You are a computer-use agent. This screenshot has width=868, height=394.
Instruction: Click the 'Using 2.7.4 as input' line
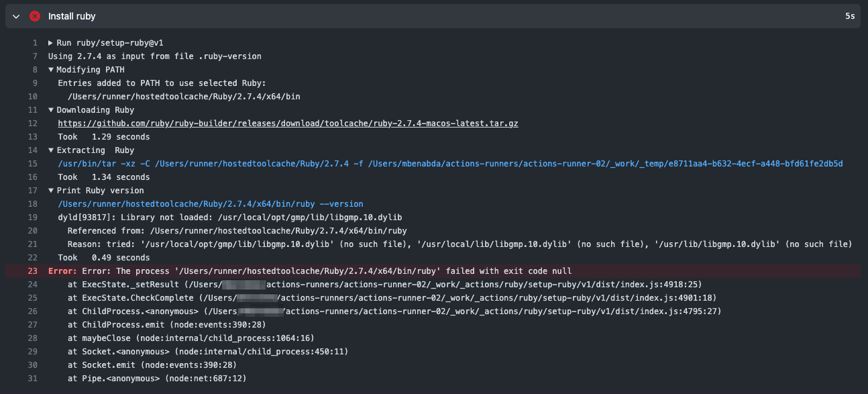pos(155,56)
